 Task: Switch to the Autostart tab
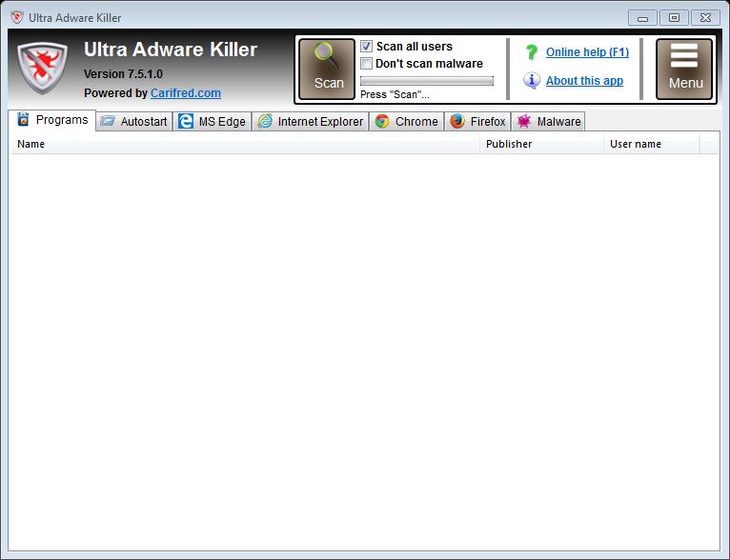point(134,121)
